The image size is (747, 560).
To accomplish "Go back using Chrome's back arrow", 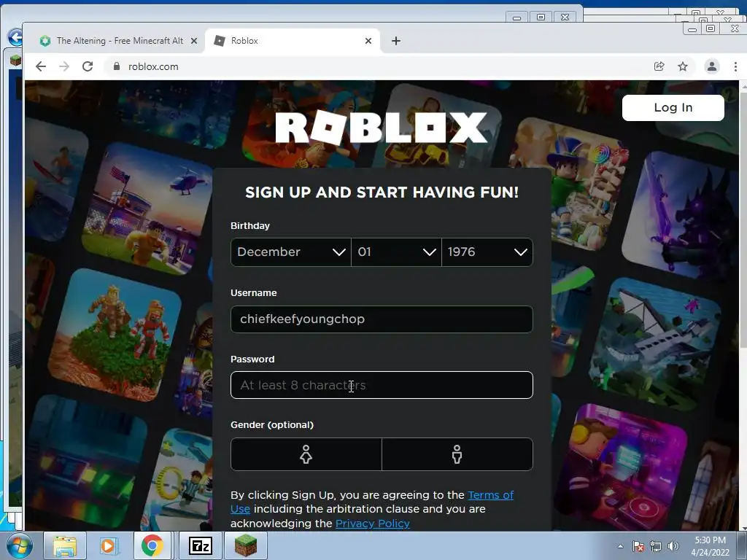I will point(41,66).
